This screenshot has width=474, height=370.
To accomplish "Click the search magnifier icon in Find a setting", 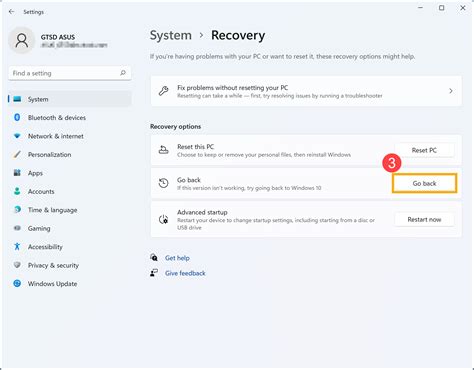I will (123, 73).
